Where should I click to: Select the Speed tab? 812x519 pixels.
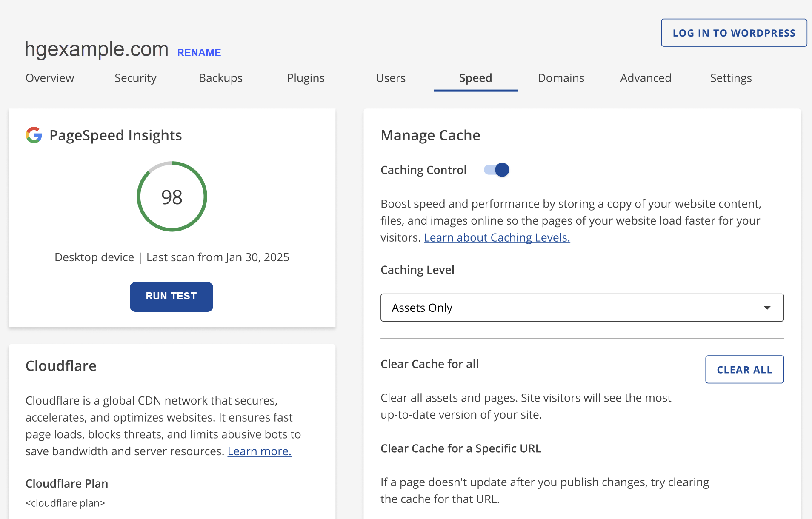point(476,78)
